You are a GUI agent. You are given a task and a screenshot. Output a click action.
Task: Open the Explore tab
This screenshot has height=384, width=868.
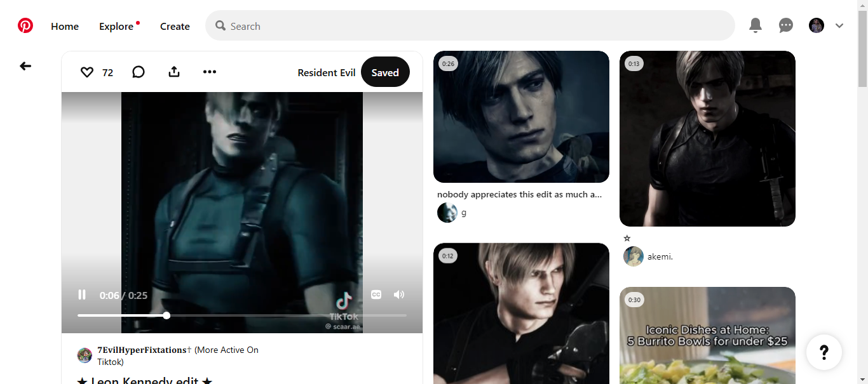click(x=116, y=26)
